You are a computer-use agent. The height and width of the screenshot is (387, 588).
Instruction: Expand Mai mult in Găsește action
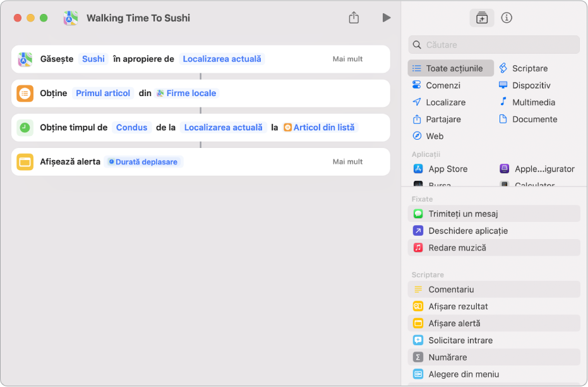coord(347,59)
